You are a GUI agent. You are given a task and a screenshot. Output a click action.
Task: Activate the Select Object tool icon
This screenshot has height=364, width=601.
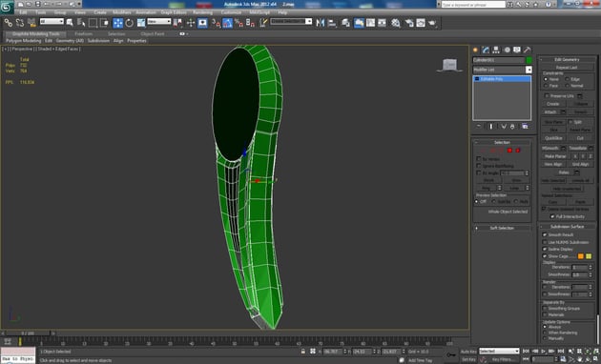(x=70, y=23)
